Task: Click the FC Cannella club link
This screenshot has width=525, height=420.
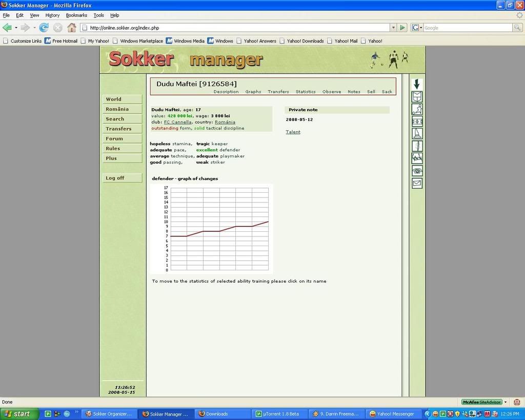Action: (178, 122)
